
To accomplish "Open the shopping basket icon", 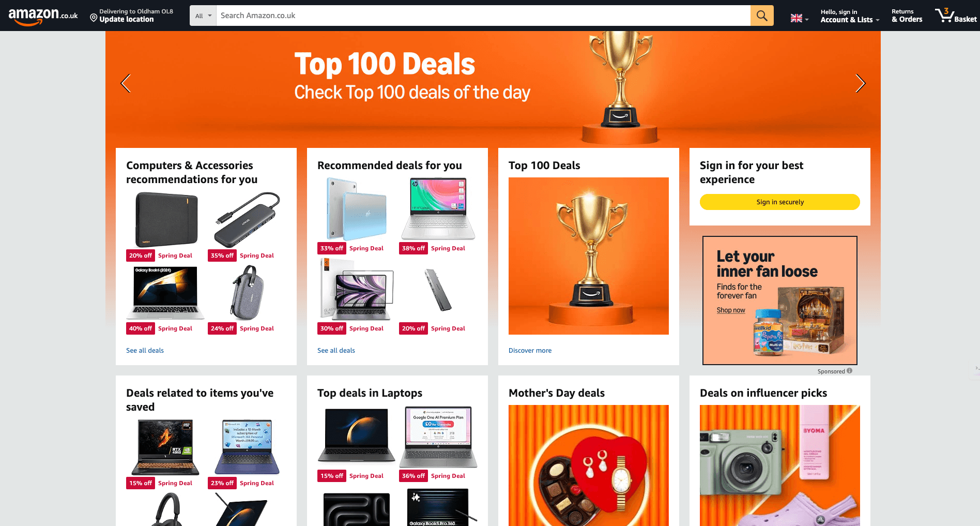I will [x=956, y=16].
